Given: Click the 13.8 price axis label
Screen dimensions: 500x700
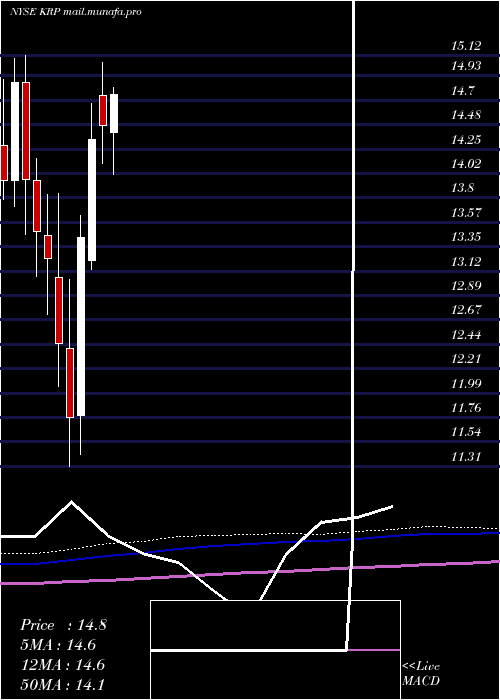Looking at the screenshot, I should 463,188.
